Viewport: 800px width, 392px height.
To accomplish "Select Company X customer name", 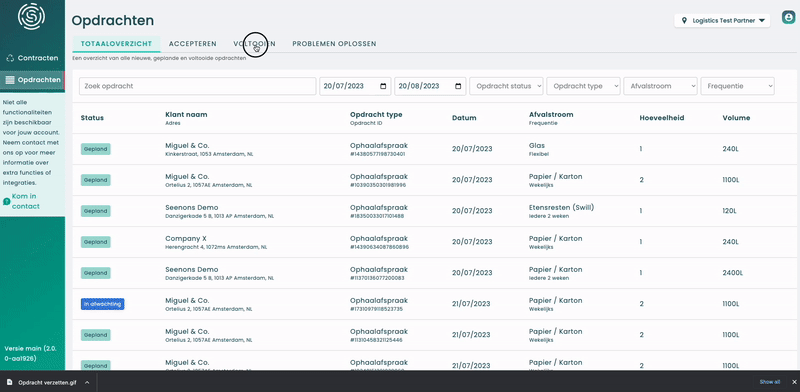I will pos(186,238).
